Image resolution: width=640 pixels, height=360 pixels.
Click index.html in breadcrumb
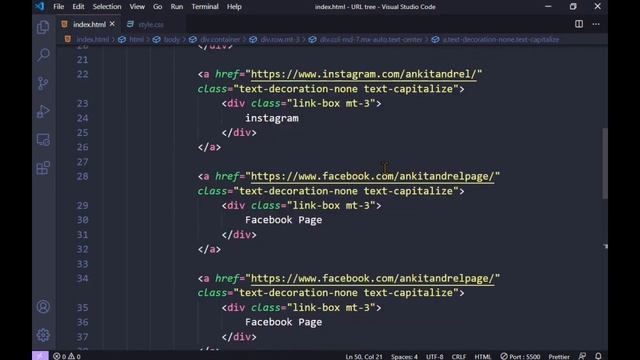(x=92, y=40)
